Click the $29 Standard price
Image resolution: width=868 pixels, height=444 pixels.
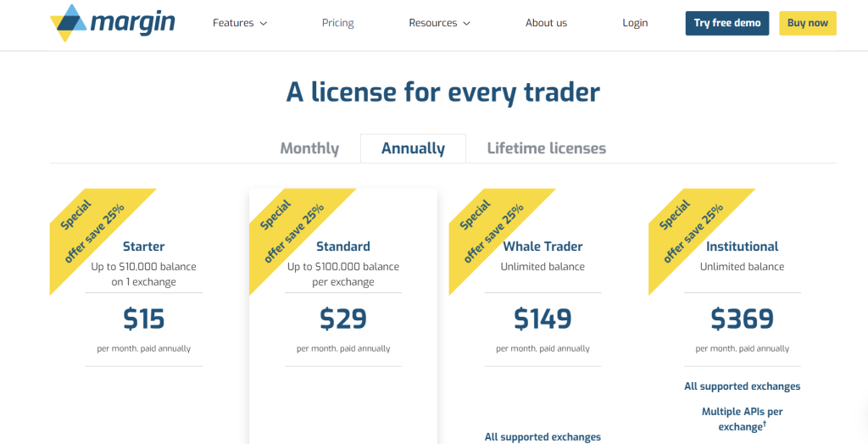pos(343,319)
